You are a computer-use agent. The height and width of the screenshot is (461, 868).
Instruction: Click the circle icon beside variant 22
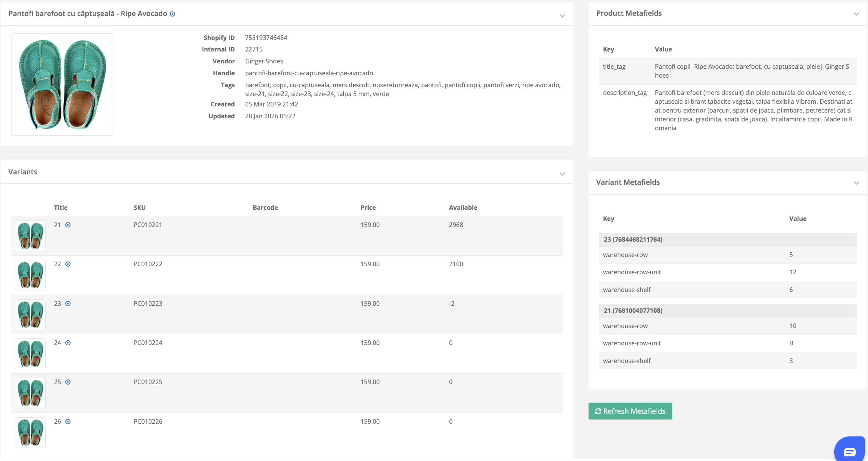pos(68,264)
